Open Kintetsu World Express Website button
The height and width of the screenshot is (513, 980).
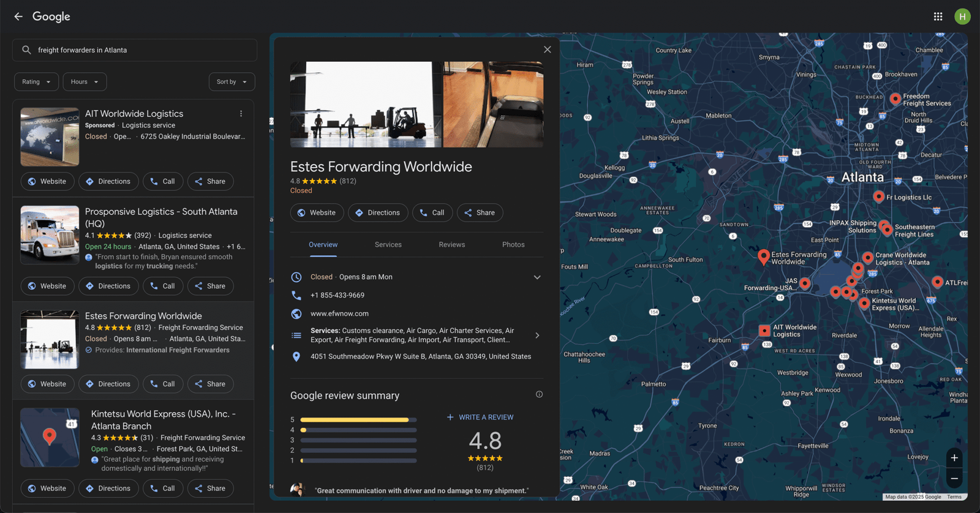click(x=47, y=489)
